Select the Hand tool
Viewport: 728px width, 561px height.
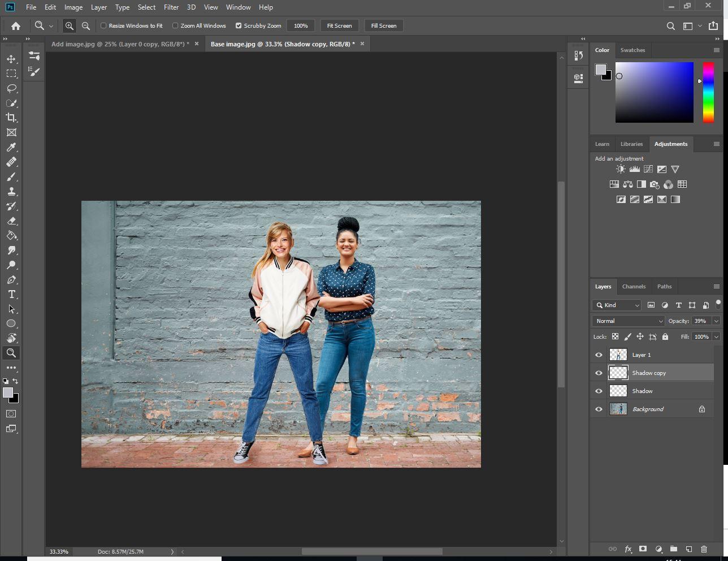11,338
